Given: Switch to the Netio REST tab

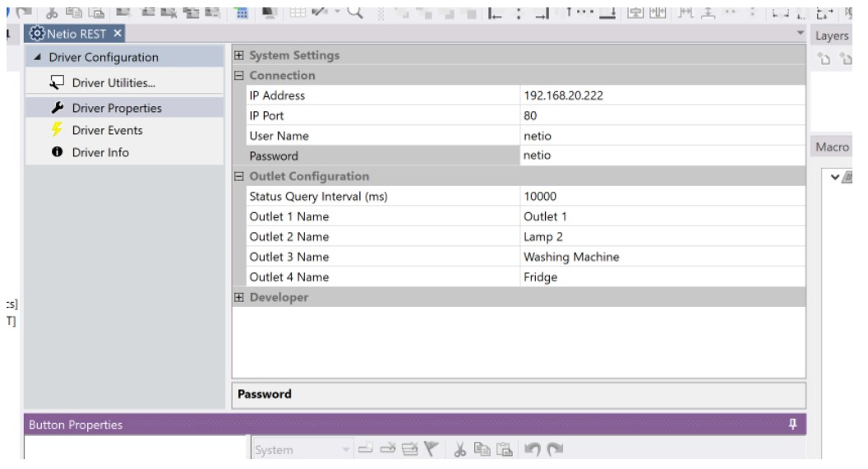Looking at the screenshot, I should (x=74, y=34).
